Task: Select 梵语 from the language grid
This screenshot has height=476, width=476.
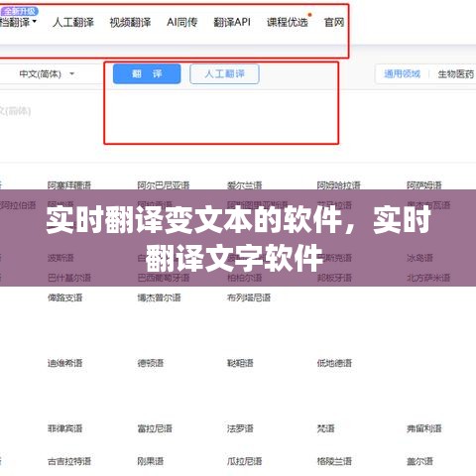Action: click(326, 428)
